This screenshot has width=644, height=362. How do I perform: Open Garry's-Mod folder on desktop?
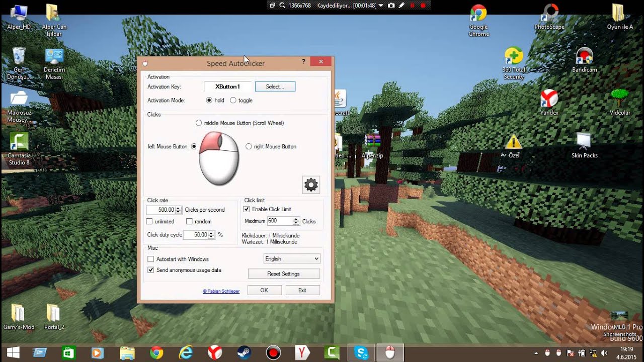pos(19,317)
